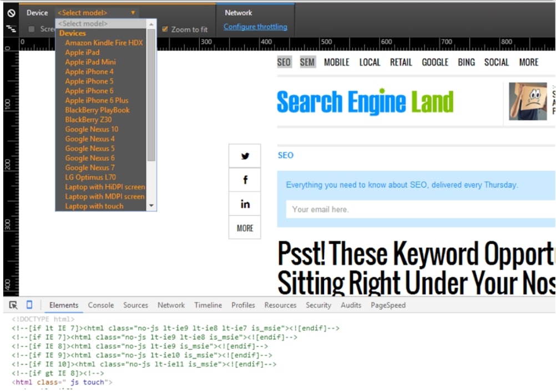Open the Network tab in DevTools
The image size is (556, 392).
point(171,305)
